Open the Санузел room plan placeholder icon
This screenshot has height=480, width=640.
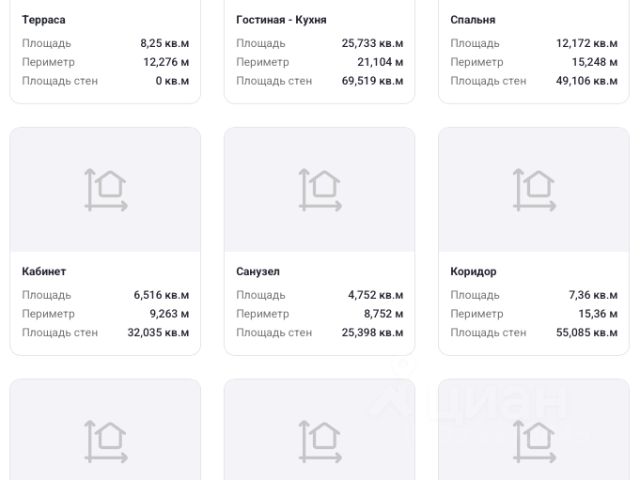point(320,190)
